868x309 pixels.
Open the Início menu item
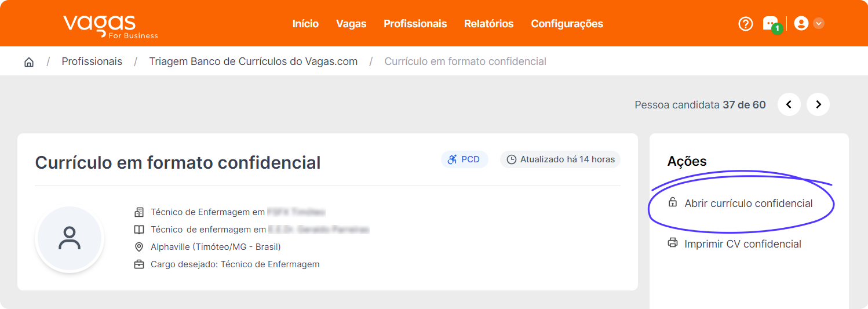[x=305, y=24]
